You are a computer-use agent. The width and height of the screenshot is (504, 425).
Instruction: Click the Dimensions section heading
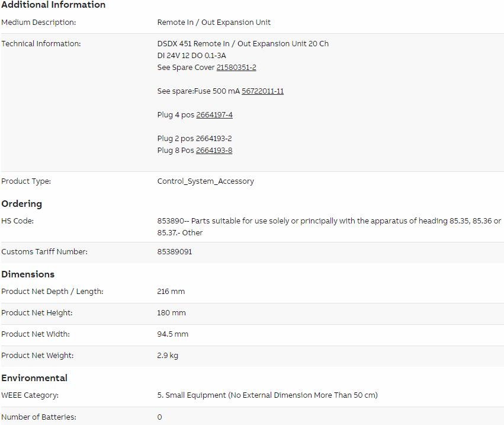coord(28,274)
